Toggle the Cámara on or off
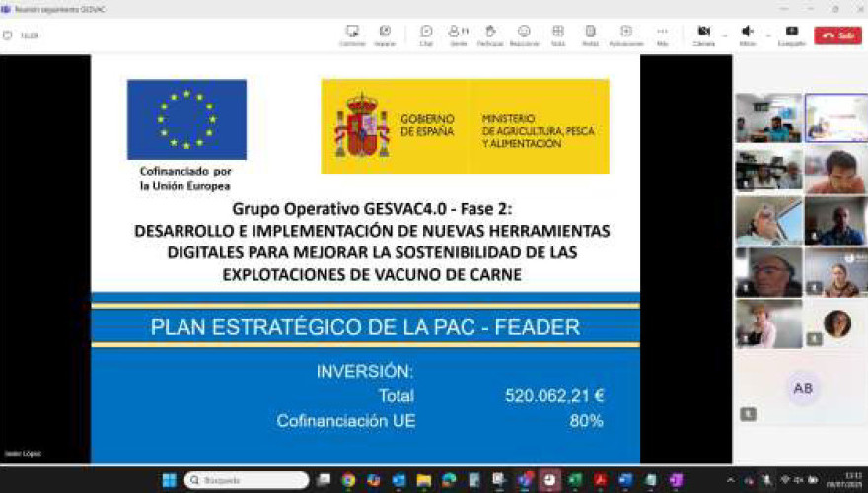Screen dimensions: 868x493 click(704, 35)
